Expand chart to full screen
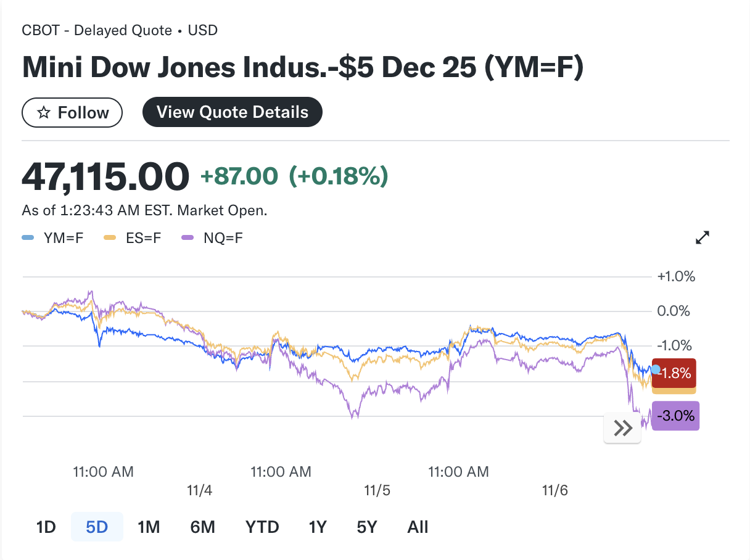 tap(703, 237)
